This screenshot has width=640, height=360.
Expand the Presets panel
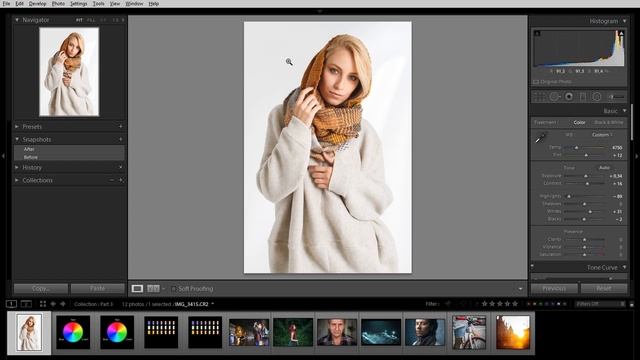pyautogui.click(x=17, y=127)
